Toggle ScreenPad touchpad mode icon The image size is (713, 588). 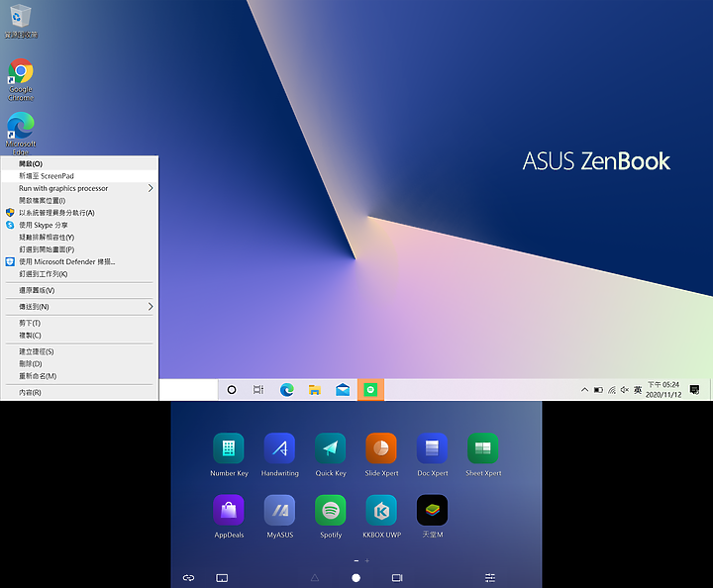pyautogui.click(x=222, y=577)
